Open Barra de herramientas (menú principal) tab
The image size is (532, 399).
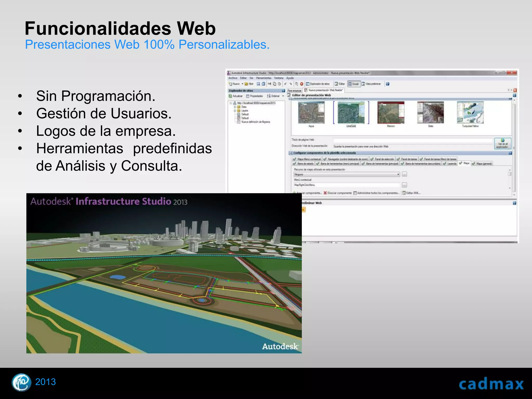(x=338, y=164)
